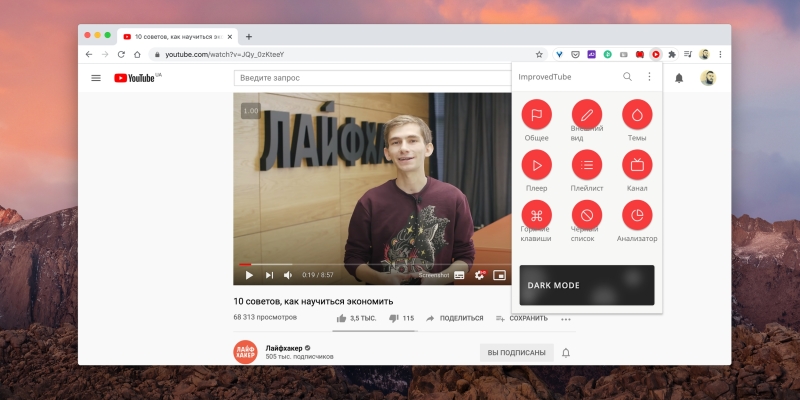Click the gray card extension icon
800x400 pixels.
click(x=623, y=54)
